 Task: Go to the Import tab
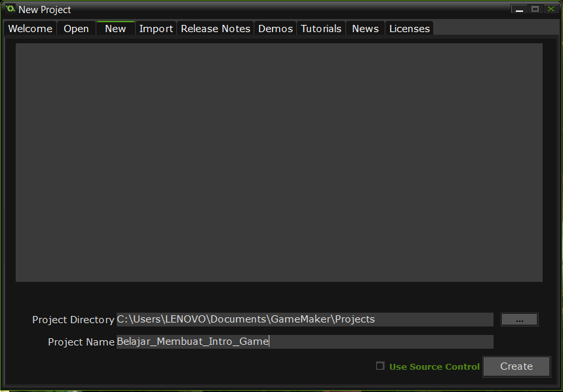point(156,28)
